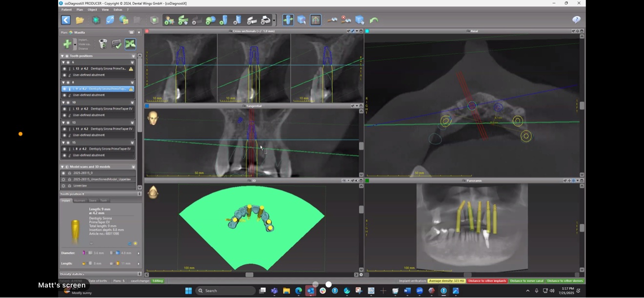Toggle visibility of position 8 implant L 9 row
Image resolution: width=644 pixels, height=298 pixels.
click(x=64, y=89)
